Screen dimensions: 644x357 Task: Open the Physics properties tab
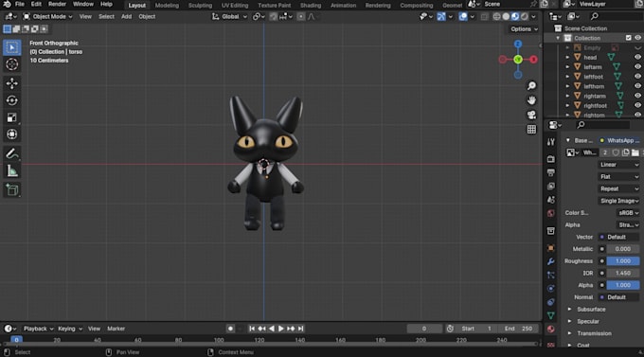pos(551,289)
